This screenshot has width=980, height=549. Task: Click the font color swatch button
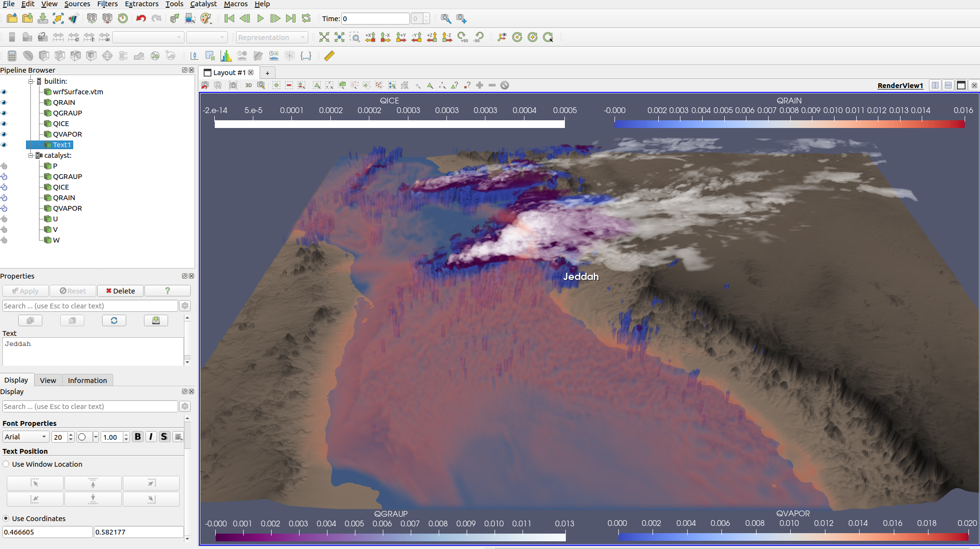point(83,437)
